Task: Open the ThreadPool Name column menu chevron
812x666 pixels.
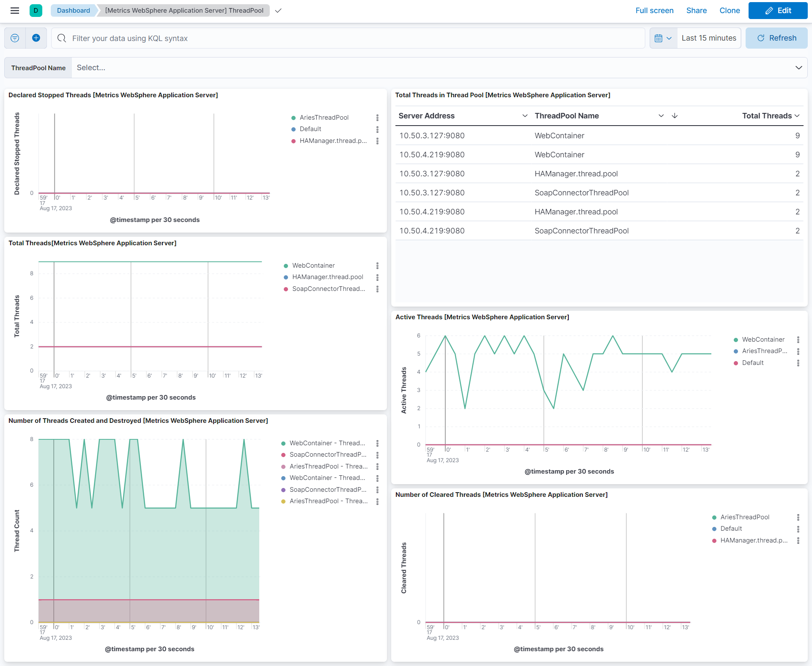Action: 661,116
